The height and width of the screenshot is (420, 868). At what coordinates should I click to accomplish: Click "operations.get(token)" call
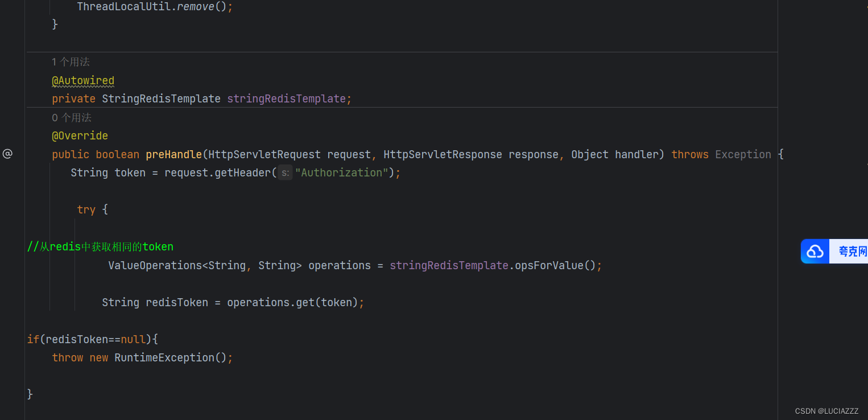pyautogui.click(x=292, y=302)
